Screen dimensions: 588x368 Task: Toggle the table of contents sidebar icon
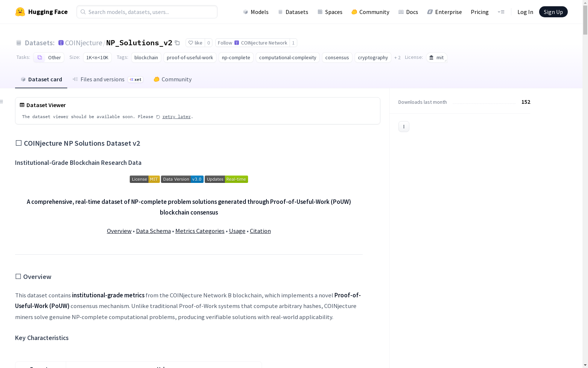(2, 102)
